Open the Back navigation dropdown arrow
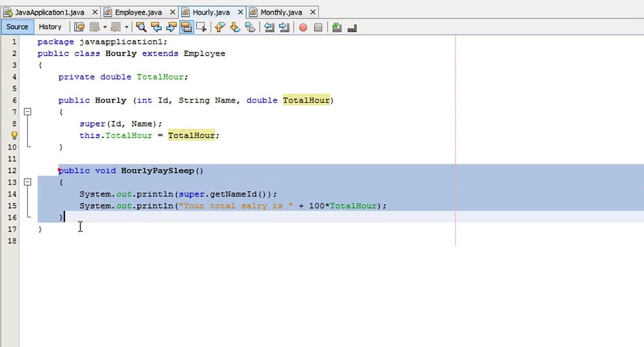The width and height of the screenshot is (644, 347). (105, 27)
